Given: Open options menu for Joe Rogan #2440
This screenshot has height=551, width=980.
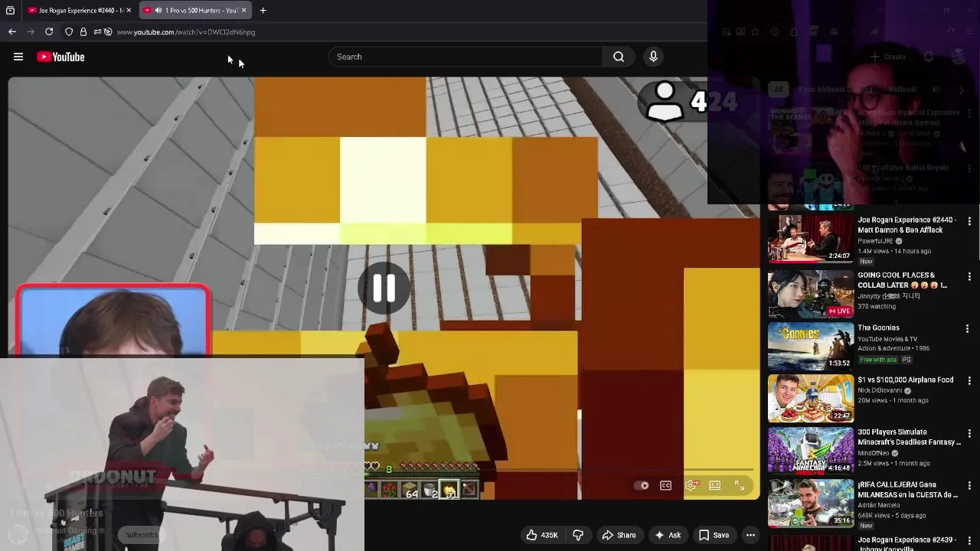Looking at the screenshot, I should [969, 221].
